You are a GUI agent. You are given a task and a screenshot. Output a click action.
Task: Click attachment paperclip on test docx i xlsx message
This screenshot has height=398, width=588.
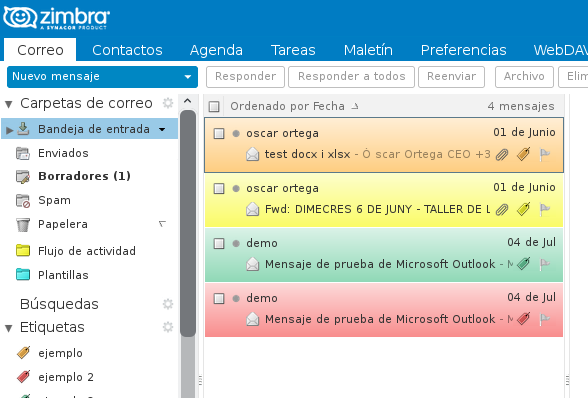coord(502,154)
